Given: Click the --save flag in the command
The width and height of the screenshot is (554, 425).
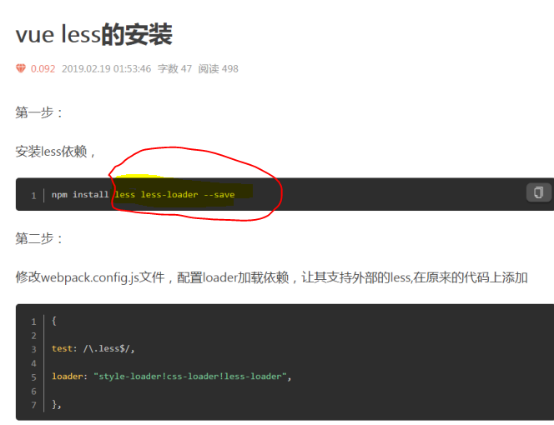Looking at the screenshot, I should 219,195.
